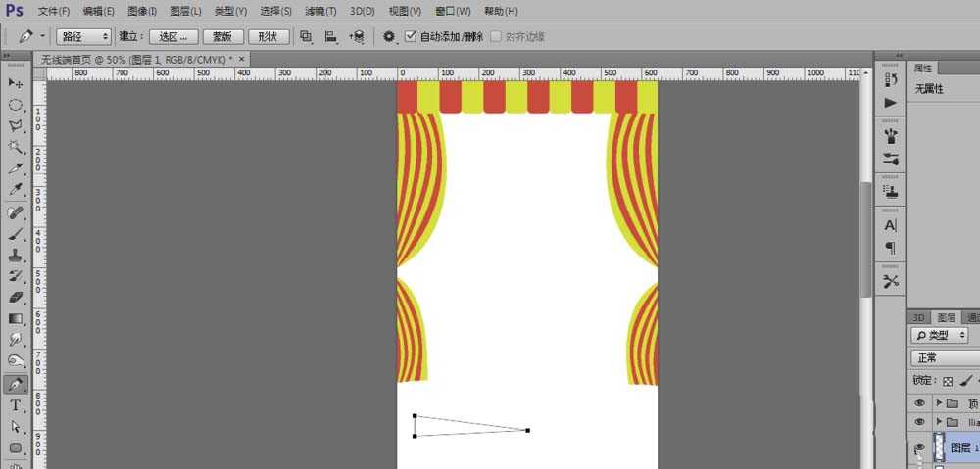Select the Horizontal Type tool
The width and height of the screenshot is (980, 469).
16,405
